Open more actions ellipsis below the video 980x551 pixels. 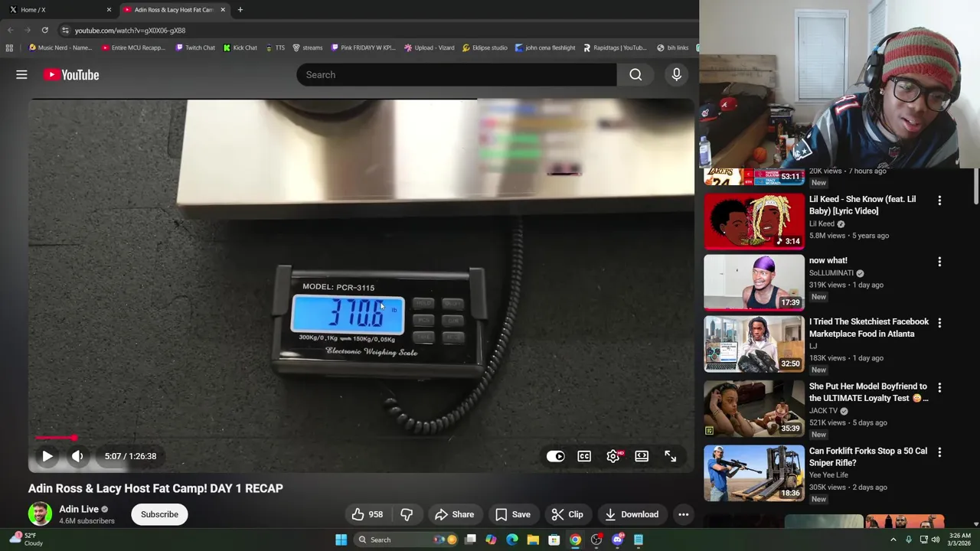tap(684, 514)
